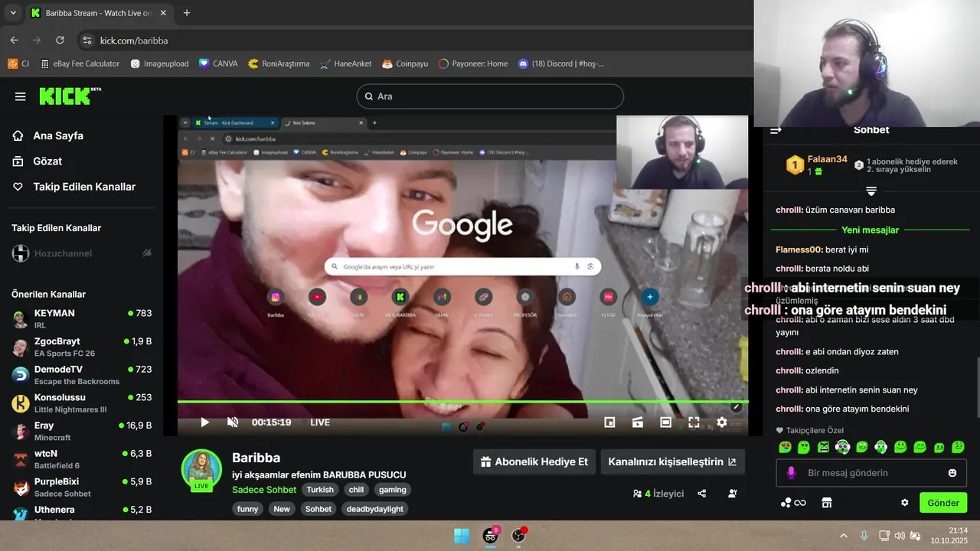980x551 pixels.
Task: Select the chill tag
Action: click(356, 490)
